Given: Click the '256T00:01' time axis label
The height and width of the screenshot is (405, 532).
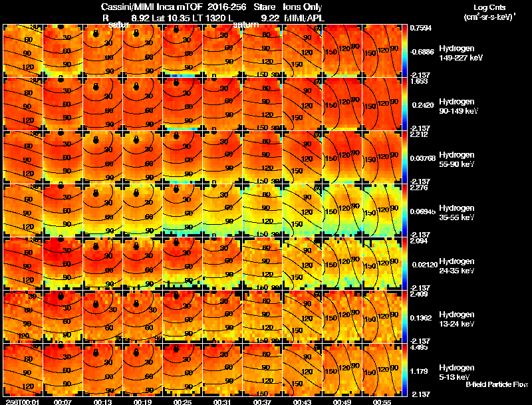Looking at the screenshot, I should click(23, 402).
